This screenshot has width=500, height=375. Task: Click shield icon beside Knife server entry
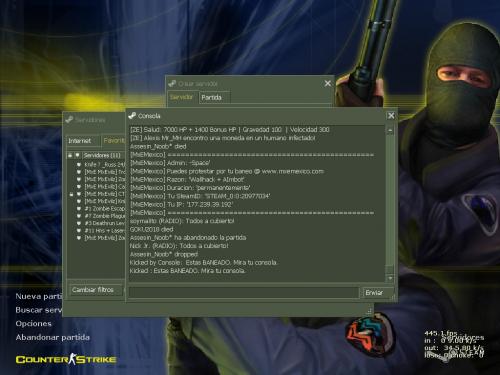[79, 165]
